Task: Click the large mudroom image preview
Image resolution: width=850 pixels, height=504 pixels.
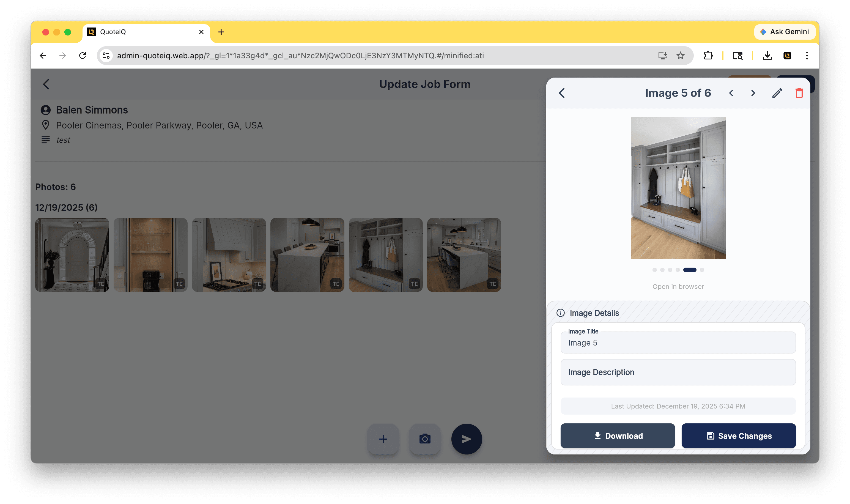Action: [x=678, y=188]
